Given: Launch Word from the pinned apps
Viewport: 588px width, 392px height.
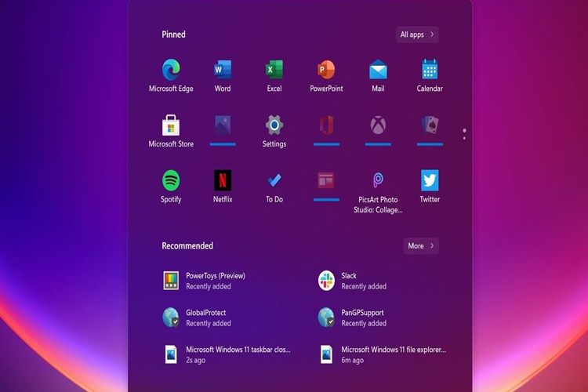Looking at the screenshot, I should pos(223,75).
